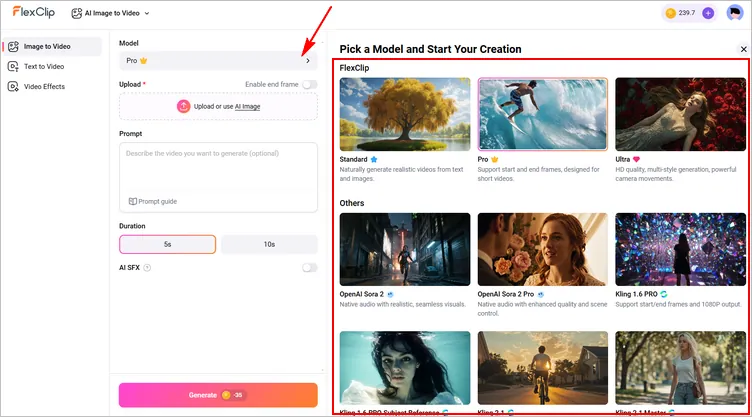Screen dimensions: 752x417
Task: Click the Image to Video sidebar icon
Action: pos(13,47)
